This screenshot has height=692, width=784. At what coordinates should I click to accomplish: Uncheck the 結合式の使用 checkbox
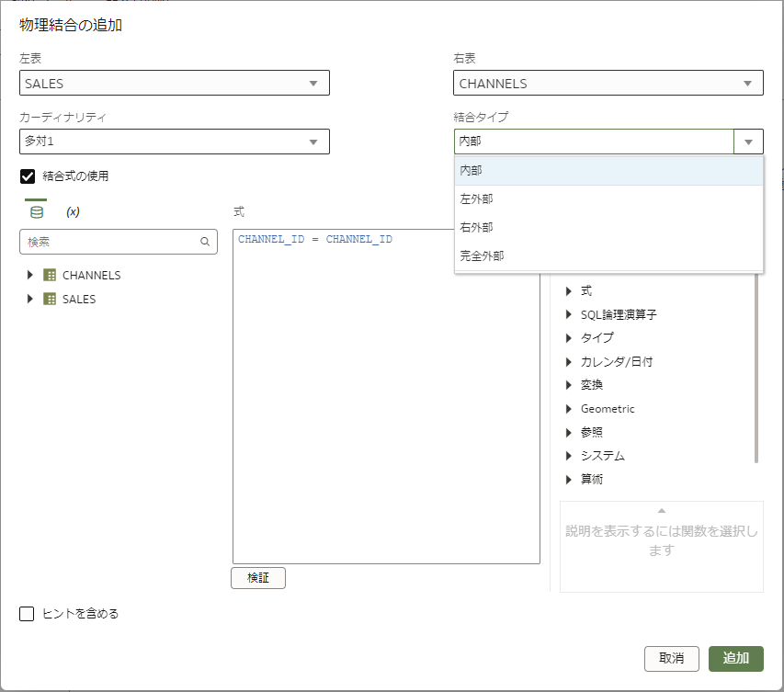27,176
